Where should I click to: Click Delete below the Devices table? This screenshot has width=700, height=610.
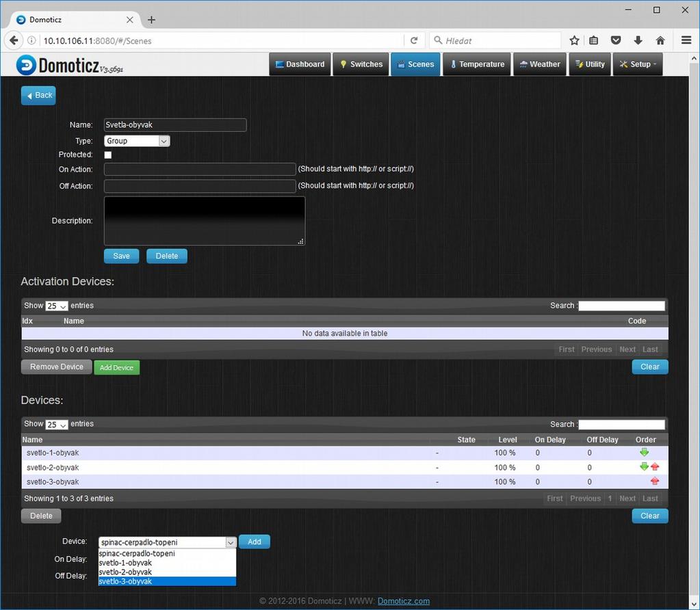[x=41, y=516]
